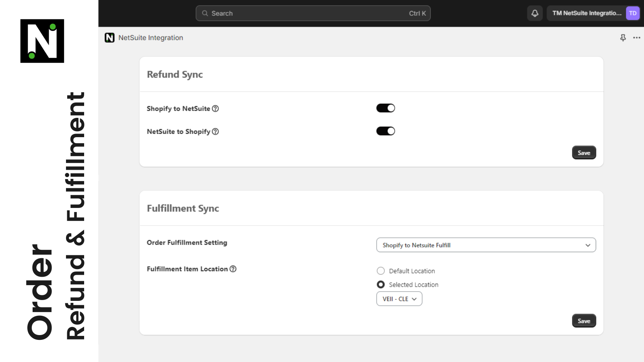
Task: Show help for NetSuite to Shopify
Action: (x=215, y=132)
